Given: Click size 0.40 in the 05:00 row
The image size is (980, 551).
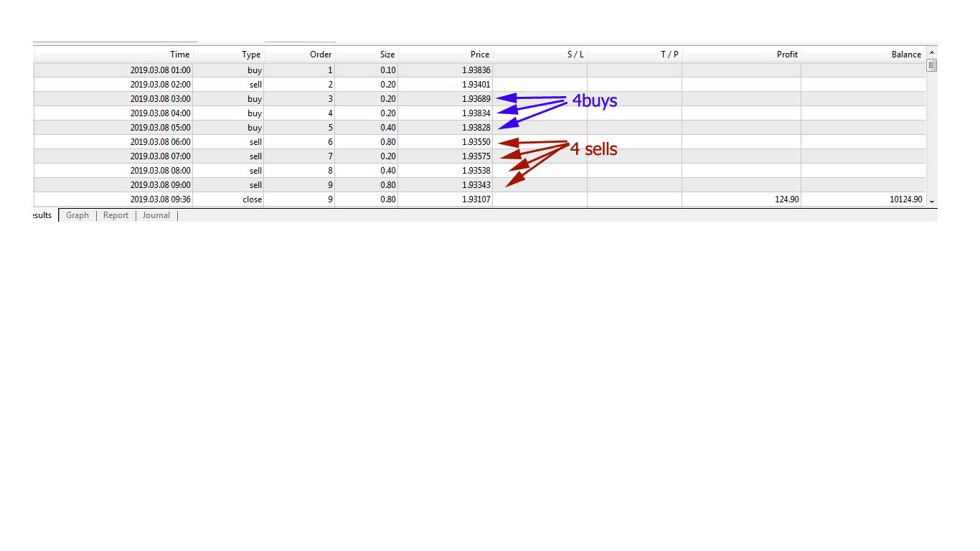Looking at the screenshot, I should [x=388, y=128].
